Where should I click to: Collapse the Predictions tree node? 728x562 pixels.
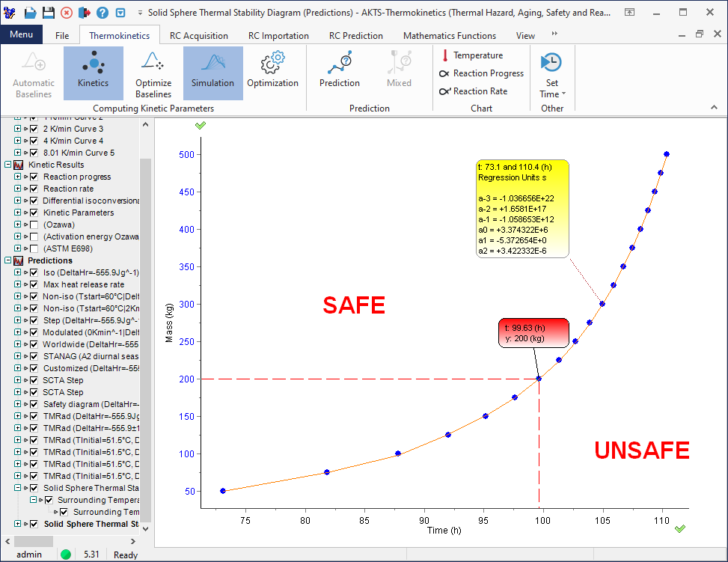click(8, 260)
